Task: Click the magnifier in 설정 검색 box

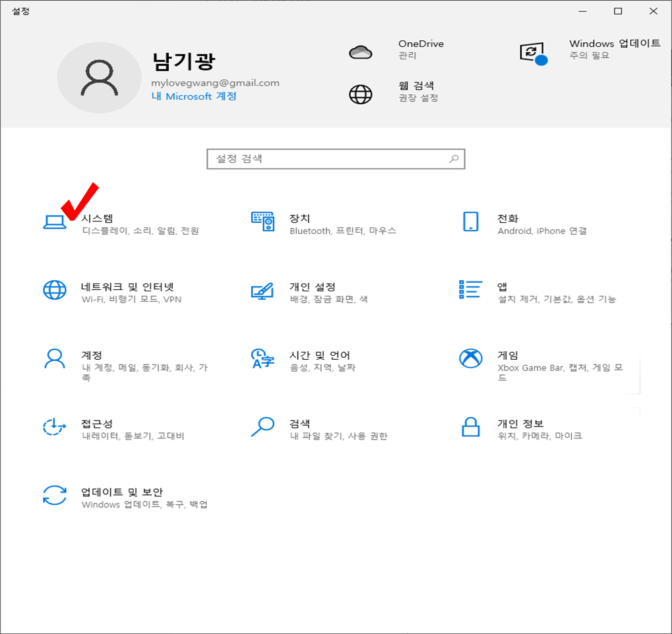Action: pos(454,159)
